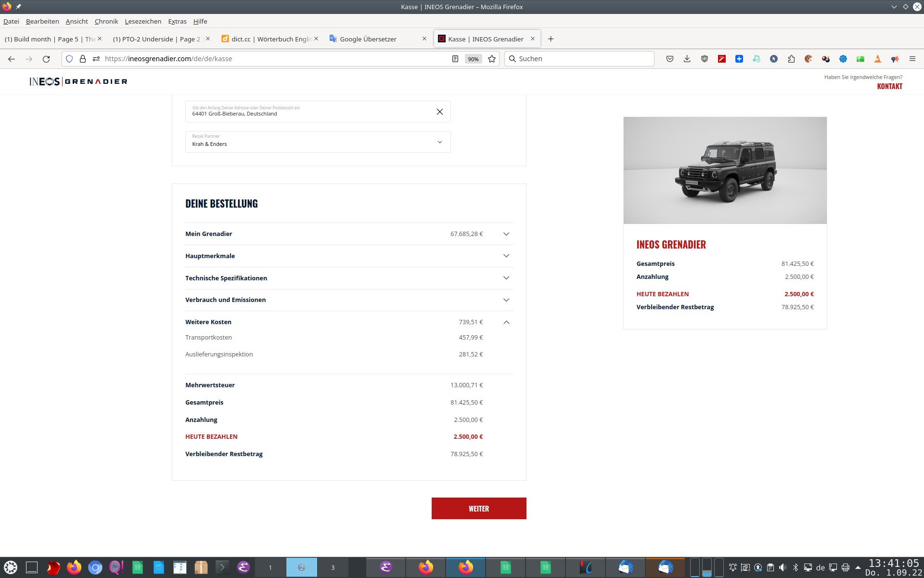Clear the address field with the X icon
Image resolution: width=924 pixels, height=578 pixels.
[x=440, y=112]
